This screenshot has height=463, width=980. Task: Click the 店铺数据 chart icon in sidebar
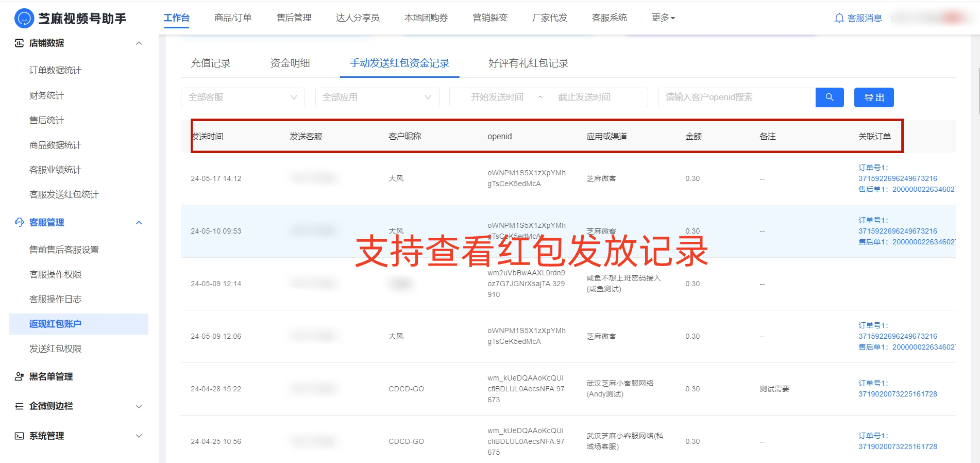point(19,43)
